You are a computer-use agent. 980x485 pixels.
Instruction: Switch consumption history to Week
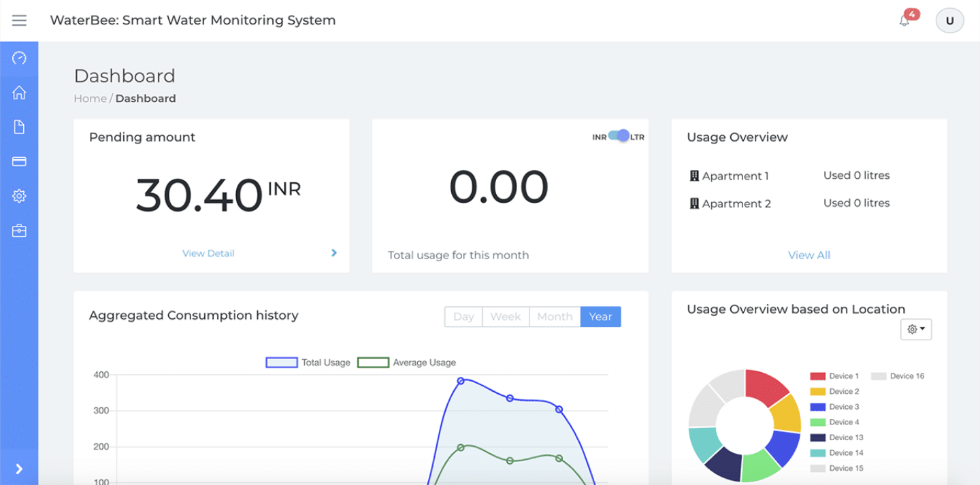tap(506, 317)
